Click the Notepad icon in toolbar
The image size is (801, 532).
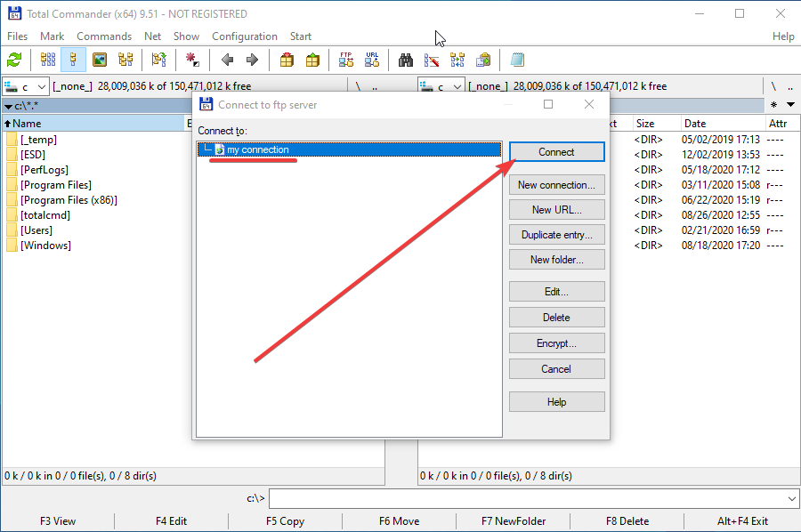[517, 60]
